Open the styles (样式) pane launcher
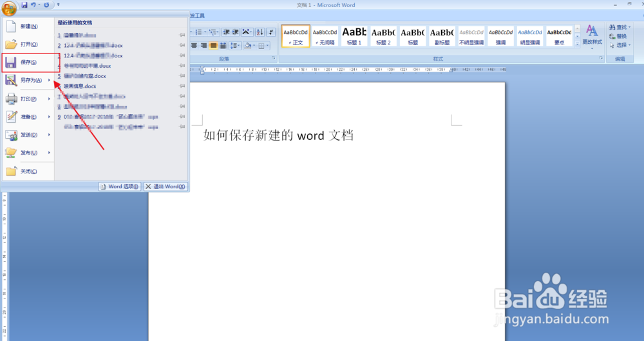This screenshot has height=341, width=644. [601, 59]
